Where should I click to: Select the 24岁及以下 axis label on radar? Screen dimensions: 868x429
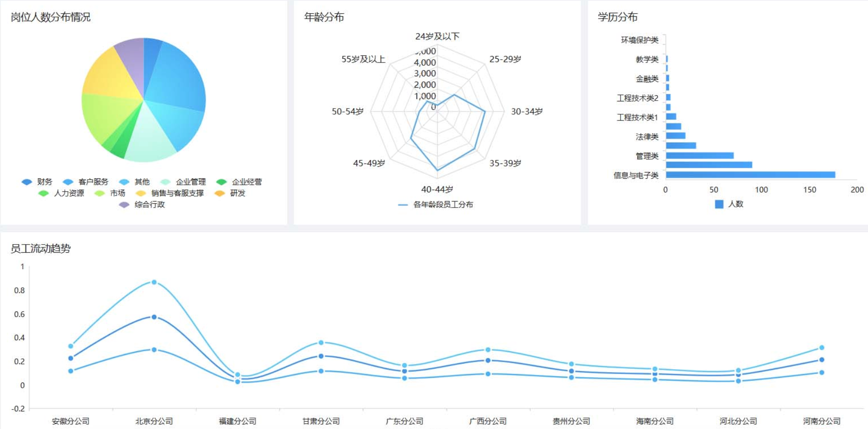438,35
